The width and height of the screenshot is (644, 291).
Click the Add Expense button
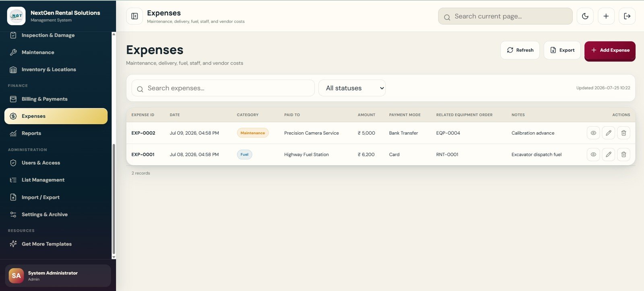(610, 50)
